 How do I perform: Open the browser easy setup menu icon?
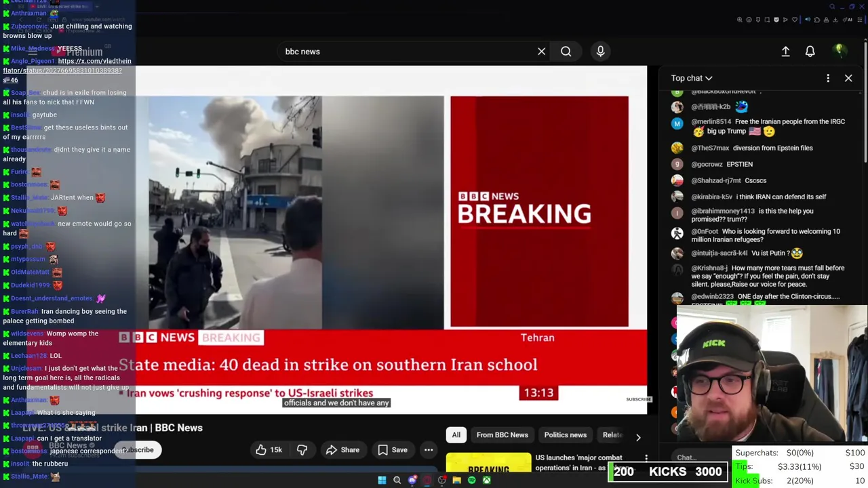tap(860, 20)
